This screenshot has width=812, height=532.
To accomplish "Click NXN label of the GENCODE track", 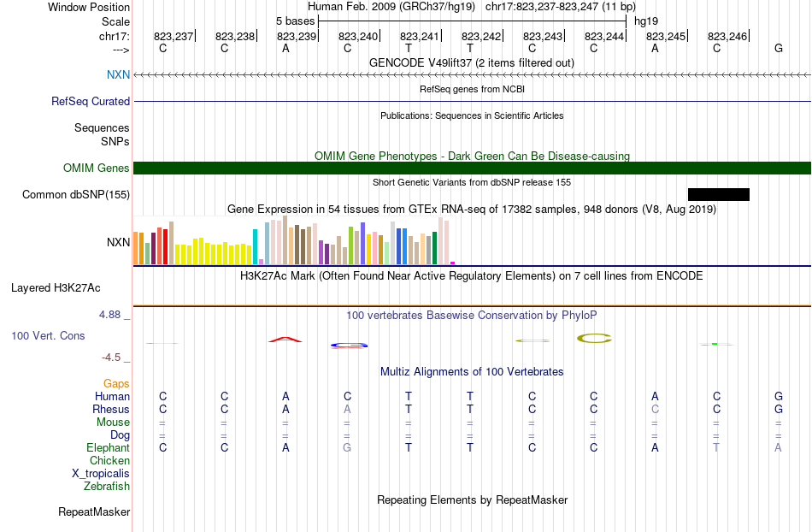I will 118,74.
